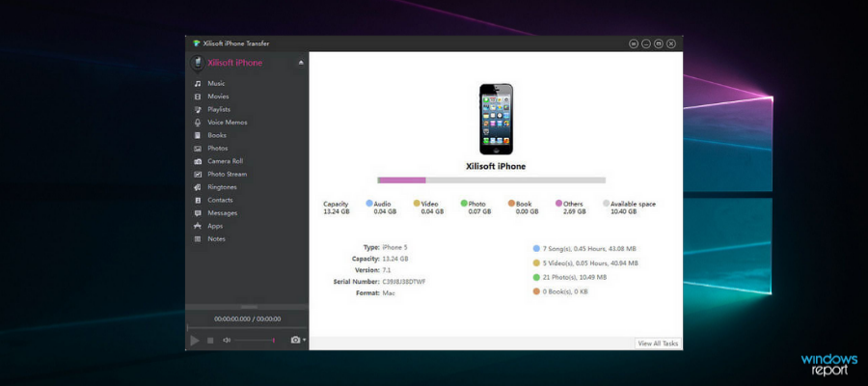This screenshot has height=386, width=868.
Task: Click the Version value 7.1
Action: click(388, 270)
